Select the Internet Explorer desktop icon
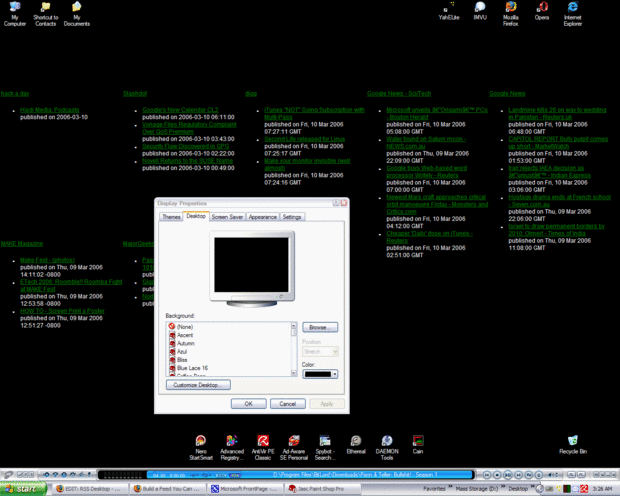The width and height of the screenshot is (620, 496). tap(573, 14)
